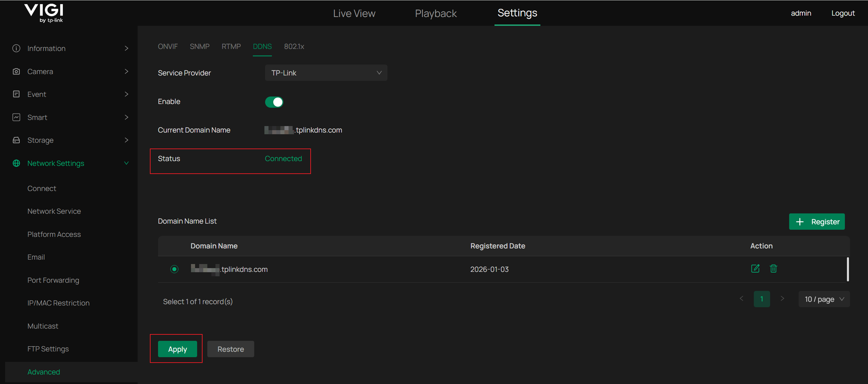The height and width of the screenshot is (384, 868).
Task: Select the Storage icon in the sidebar
Action: point(16,140)
